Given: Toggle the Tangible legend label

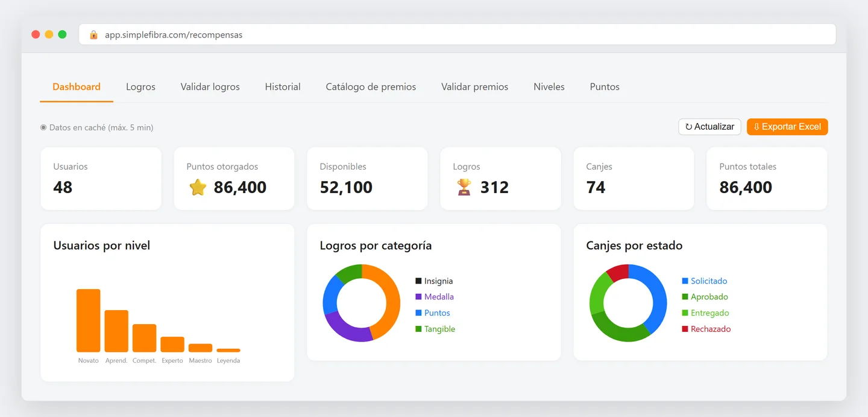Looking at the screenshot, I should (439, 329).
